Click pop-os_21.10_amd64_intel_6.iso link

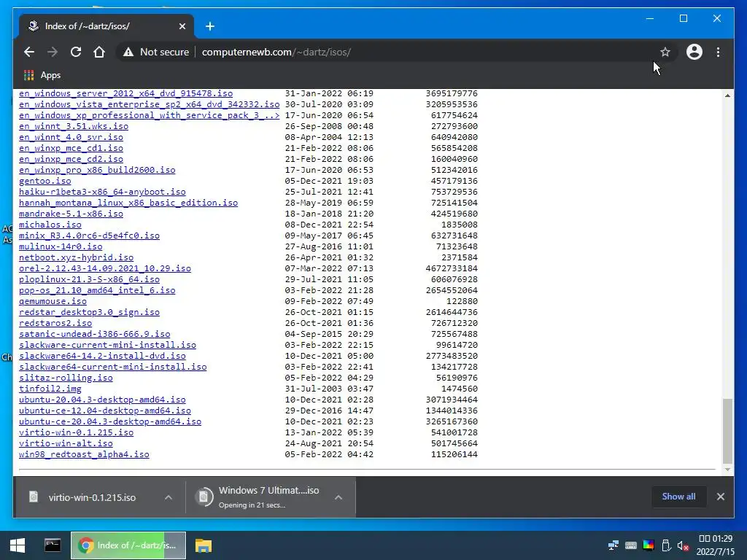click(x=97, y=290)
